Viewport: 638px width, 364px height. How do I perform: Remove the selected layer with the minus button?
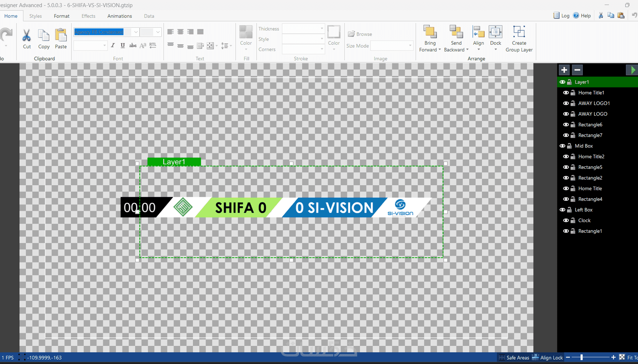point(578,70)
